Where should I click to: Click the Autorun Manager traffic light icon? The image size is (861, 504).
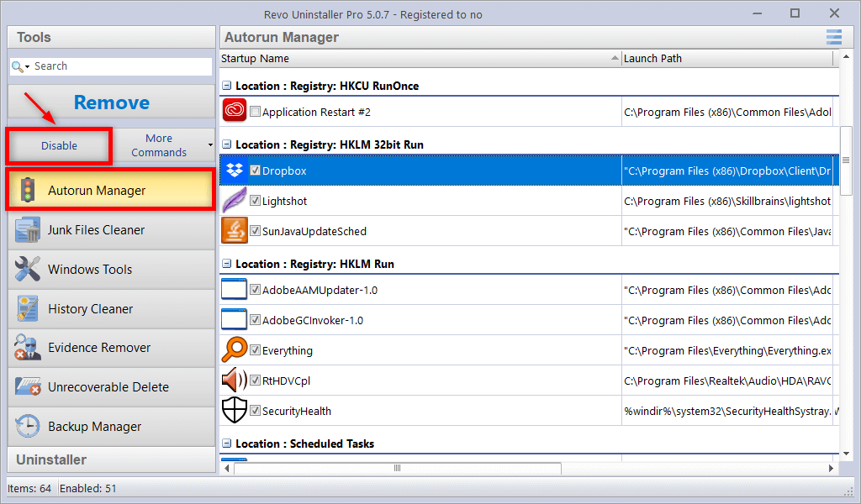tap(28, 191)
